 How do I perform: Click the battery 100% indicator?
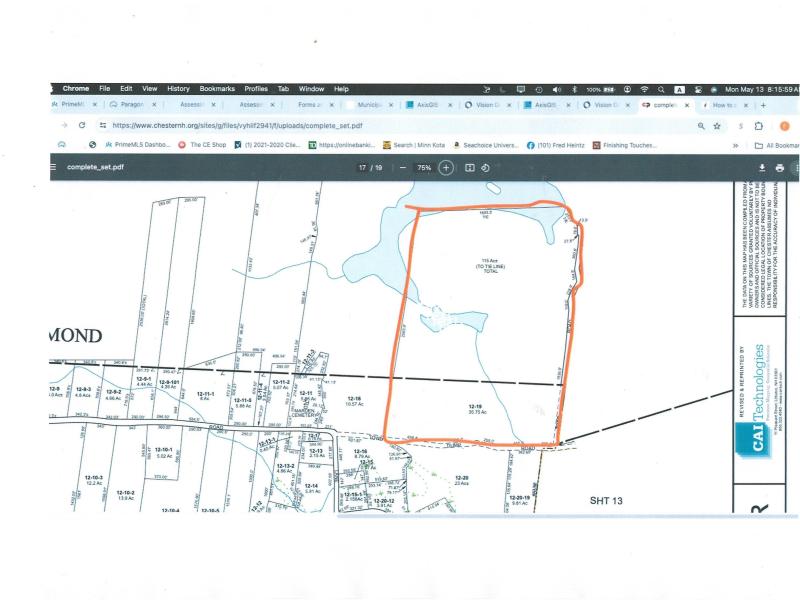(x=601, y=89)
